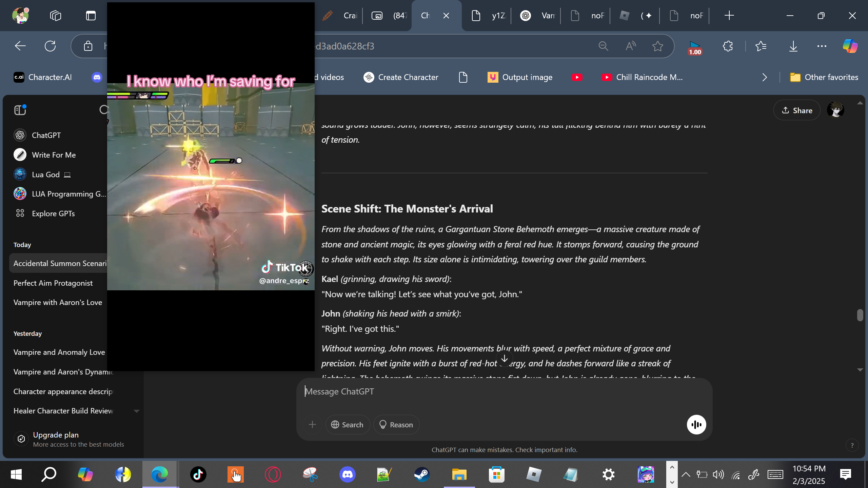This screenshot has width=868, height=488.
Task: Open the YouTube bookmark icon
Action: [577, 77]
